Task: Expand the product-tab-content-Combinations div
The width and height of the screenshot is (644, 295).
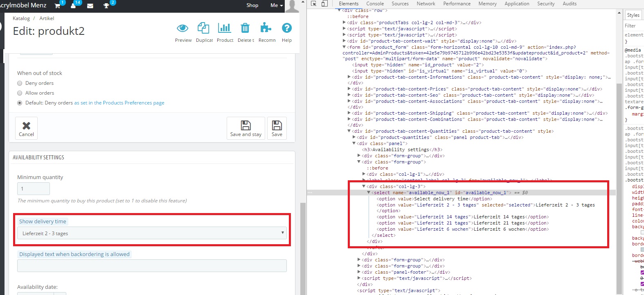Action: point(349,119)
